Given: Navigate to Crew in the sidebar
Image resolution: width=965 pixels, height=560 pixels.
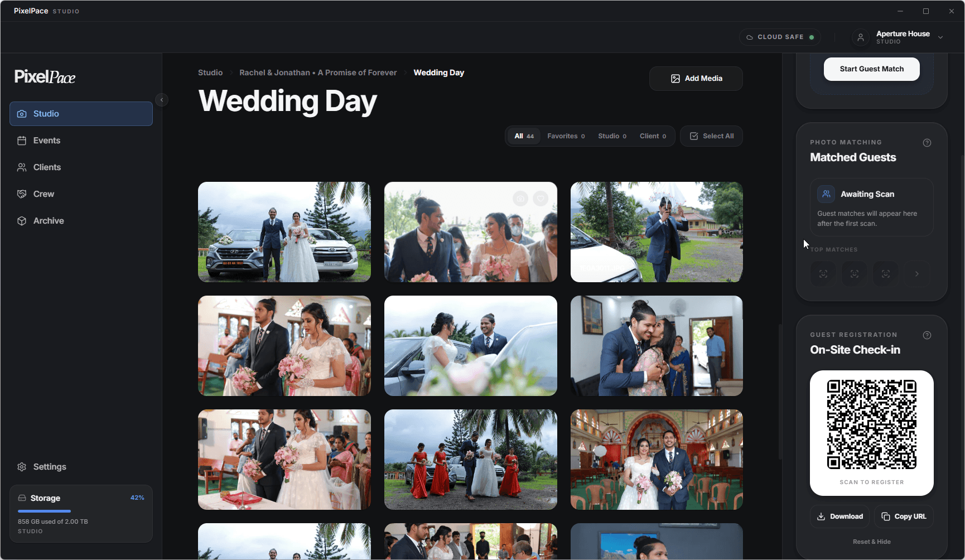Looking at the screenshot, I should [81, 194].
